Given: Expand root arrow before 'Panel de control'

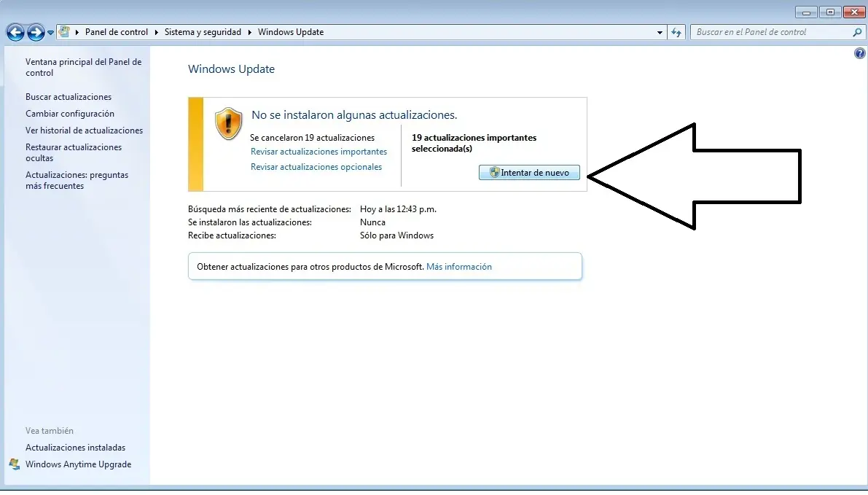Looking at the screenshot, I should pos(77,32).
